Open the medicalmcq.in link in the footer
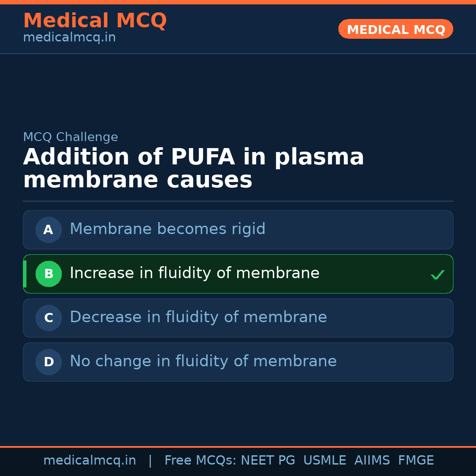 pyautogui.click(x=89, y=461)
